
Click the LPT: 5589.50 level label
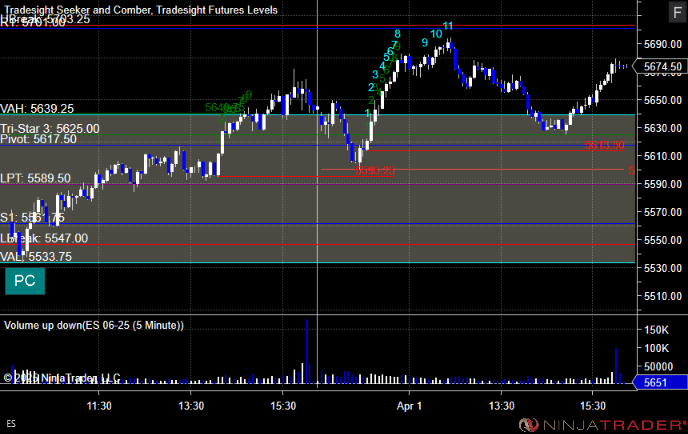pyautogui.click(x=35, y=178)
